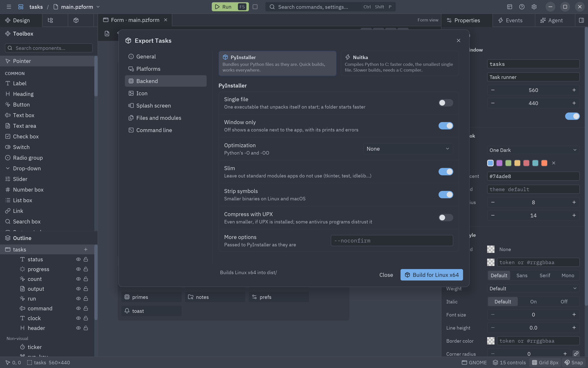Turn off Strip symbols switch

(x=446, y=195)
